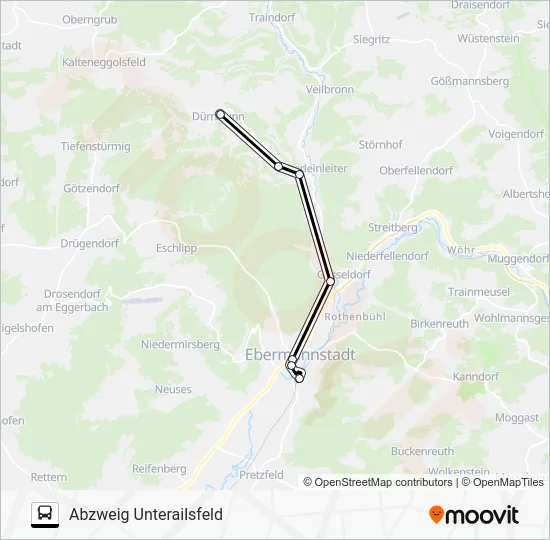Click the Moggast place label
Screen dimensions: 550x540
[517, 418]
